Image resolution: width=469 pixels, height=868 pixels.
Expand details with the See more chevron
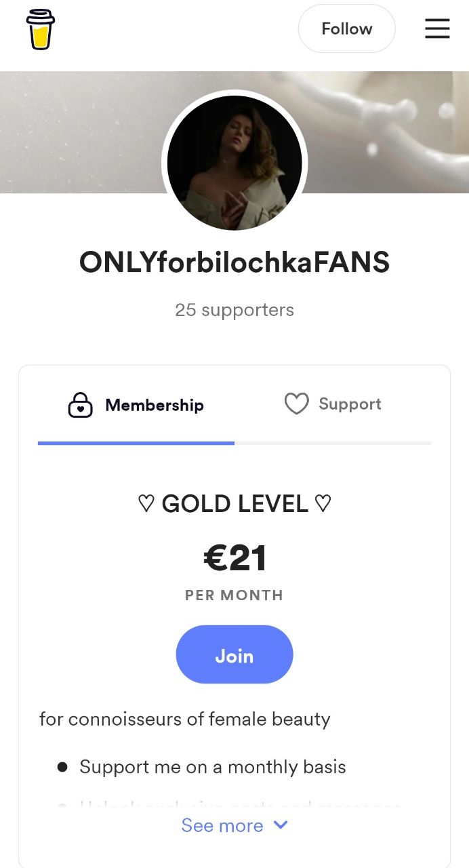[x=281, y=825]
